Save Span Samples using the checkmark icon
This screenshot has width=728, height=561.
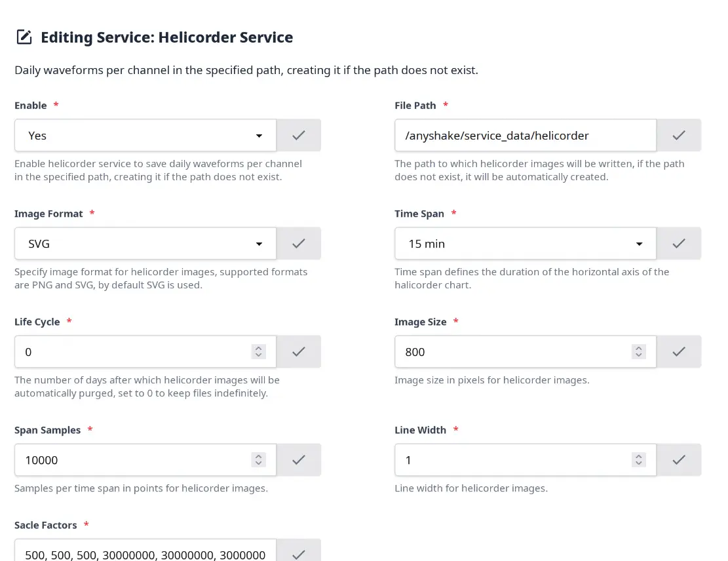click(299, 460)
